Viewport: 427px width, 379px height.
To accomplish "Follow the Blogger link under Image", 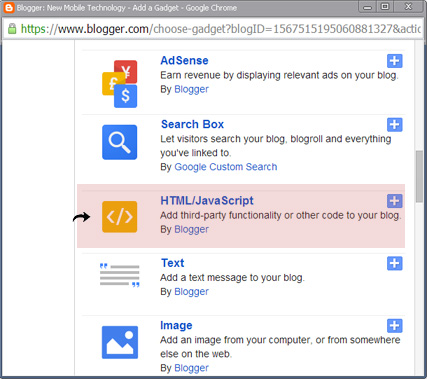I will tap(191, 368).
